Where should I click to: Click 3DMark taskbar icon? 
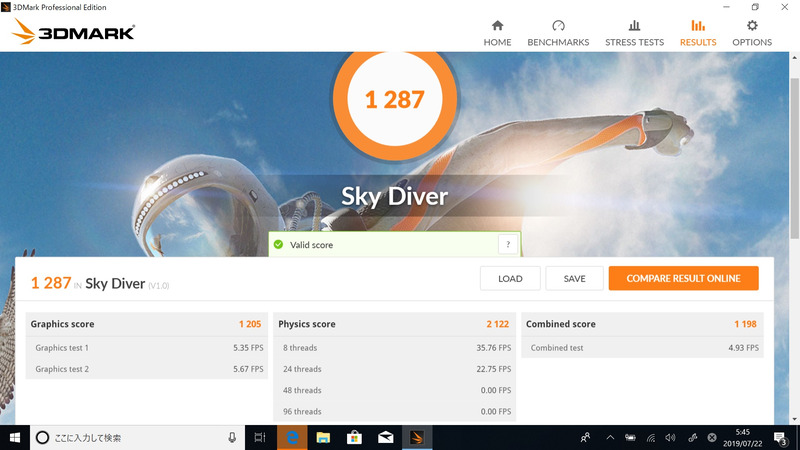(417, 437)
